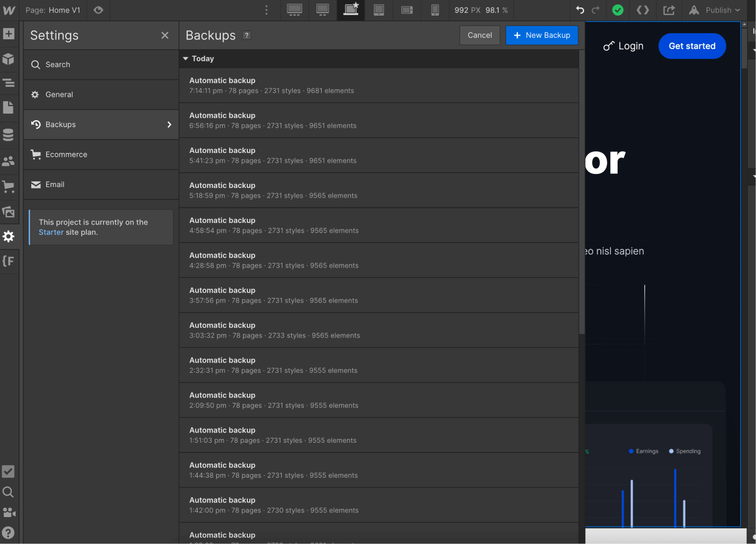
Task: Select the 7:14:11 pm automatic backup
Action: (379, 86)
